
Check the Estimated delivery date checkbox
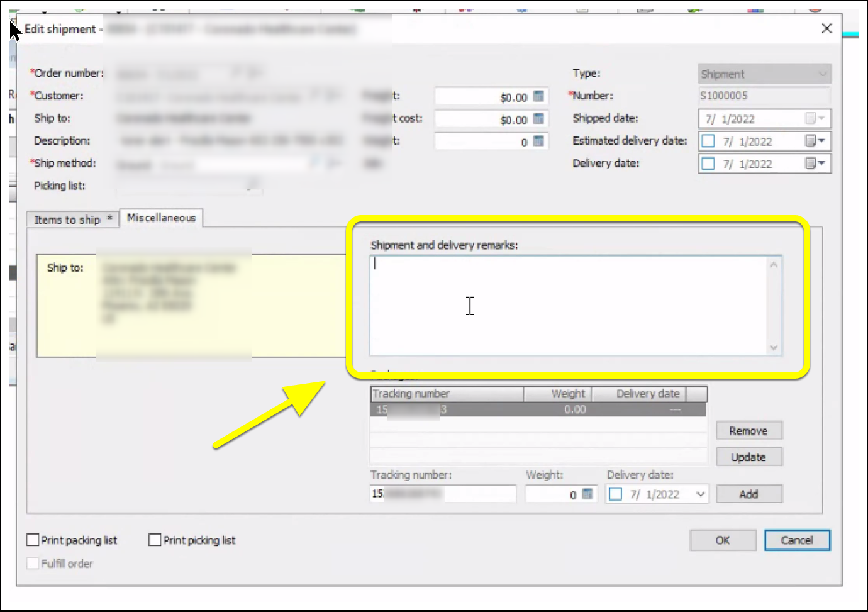click(707, 141)
